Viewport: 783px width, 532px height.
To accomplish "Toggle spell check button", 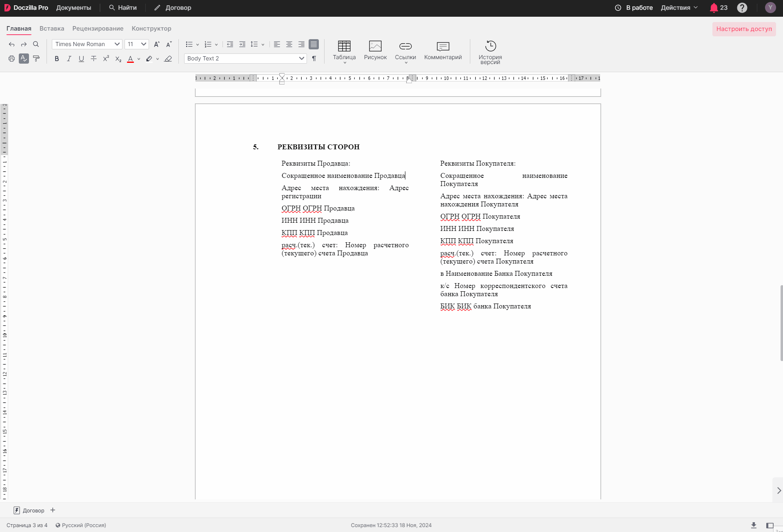I will pyautogui.click(x=24, y=59).
